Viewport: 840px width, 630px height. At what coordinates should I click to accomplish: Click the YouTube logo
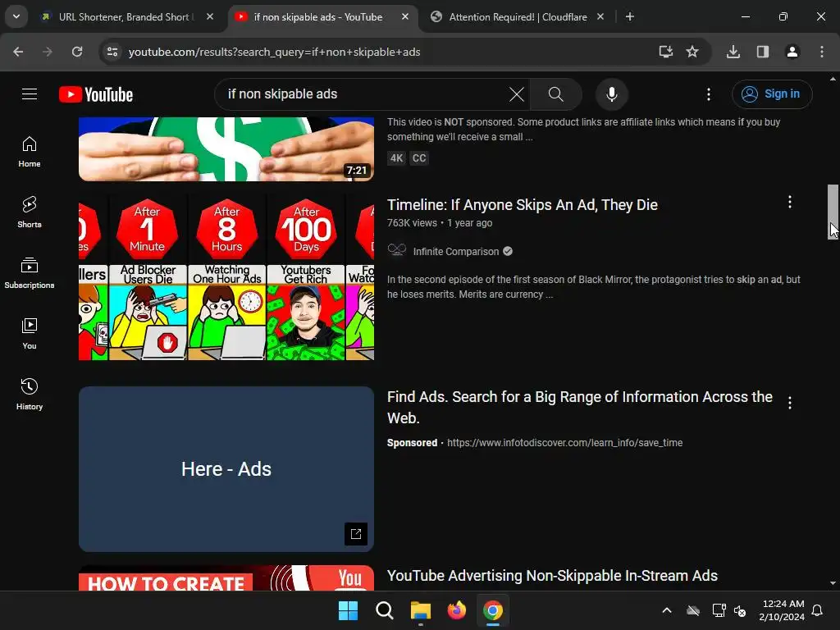pos(96,94)
